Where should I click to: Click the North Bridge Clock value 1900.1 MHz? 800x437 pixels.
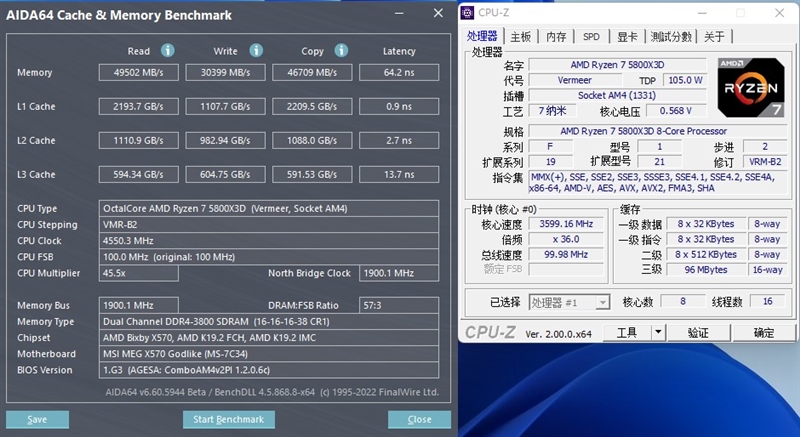[399, 273]
